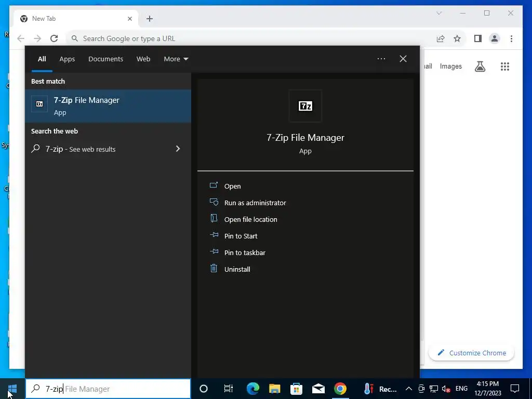Viewport: 532px width, 399px height.
Task: Open Chrome tab search dropdown arrow
Action: click(438, 13)
